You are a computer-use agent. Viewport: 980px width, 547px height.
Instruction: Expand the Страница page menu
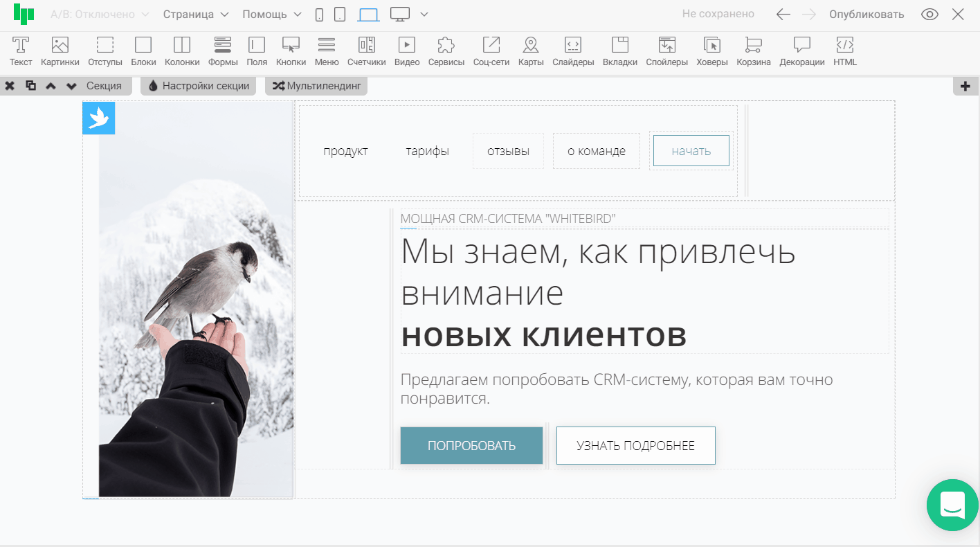(x=196, y=15)
